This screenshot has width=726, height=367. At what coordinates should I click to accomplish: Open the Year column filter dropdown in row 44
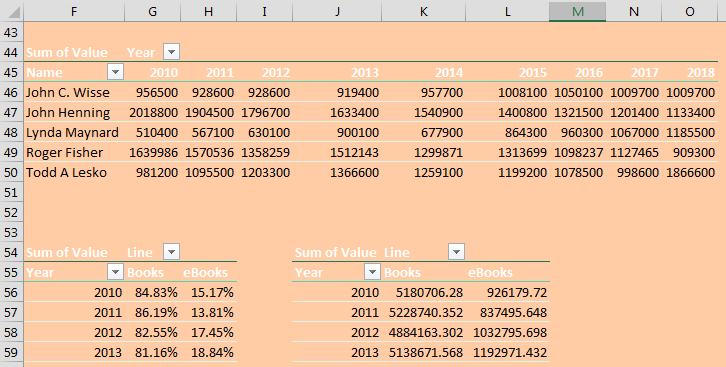pos(171,52)
